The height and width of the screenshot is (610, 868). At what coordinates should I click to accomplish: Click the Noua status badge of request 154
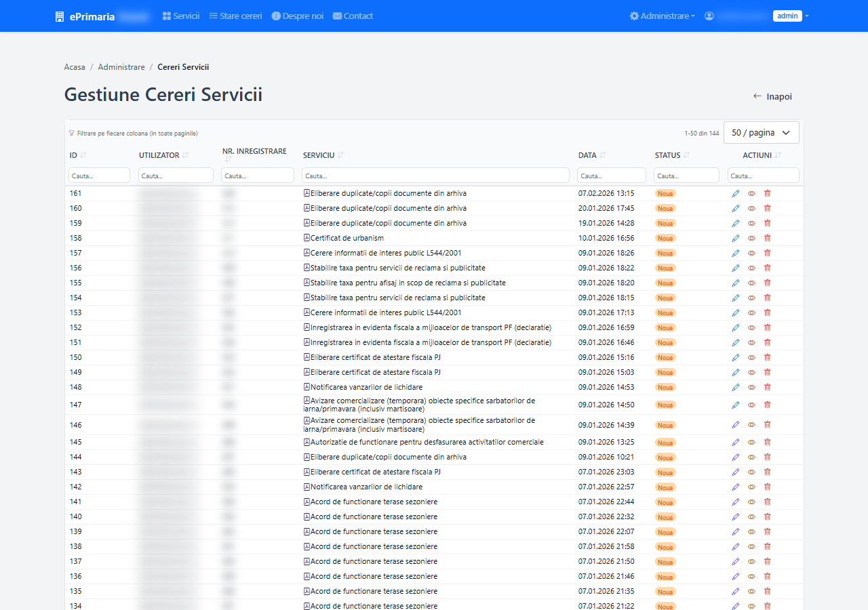point(665,298)
